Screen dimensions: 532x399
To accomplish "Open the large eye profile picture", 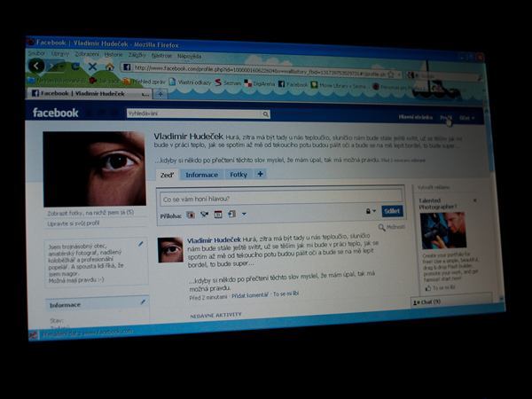I will click(94, 168).
